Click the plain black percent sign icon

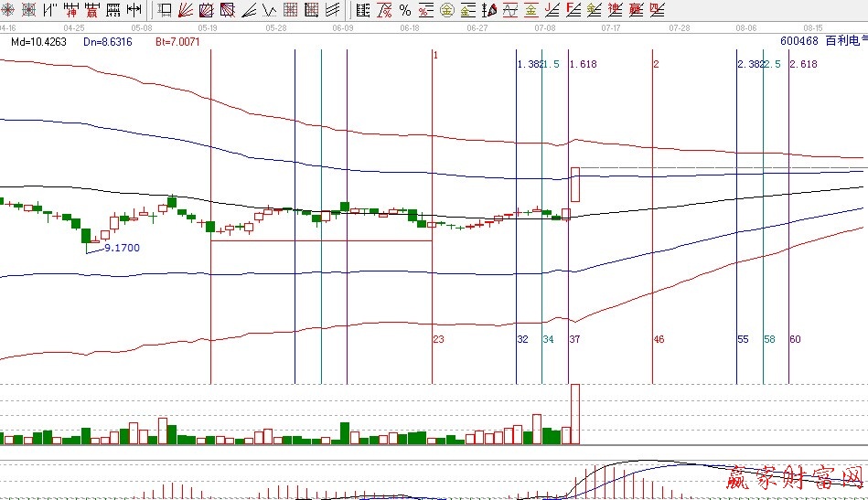[405, 10]
